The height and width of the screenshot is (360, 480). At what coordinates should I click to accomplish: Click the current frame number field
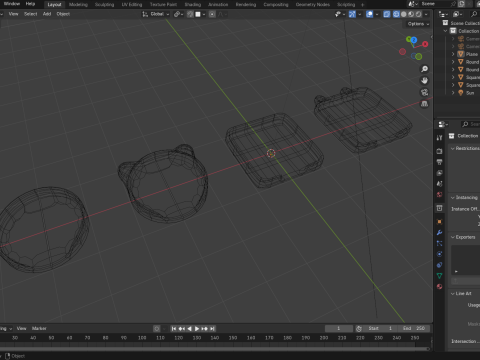[x=339, y=329]
